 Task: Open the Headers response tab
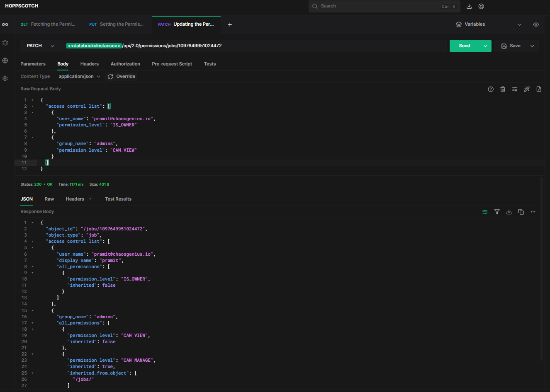tap(75, 199)
